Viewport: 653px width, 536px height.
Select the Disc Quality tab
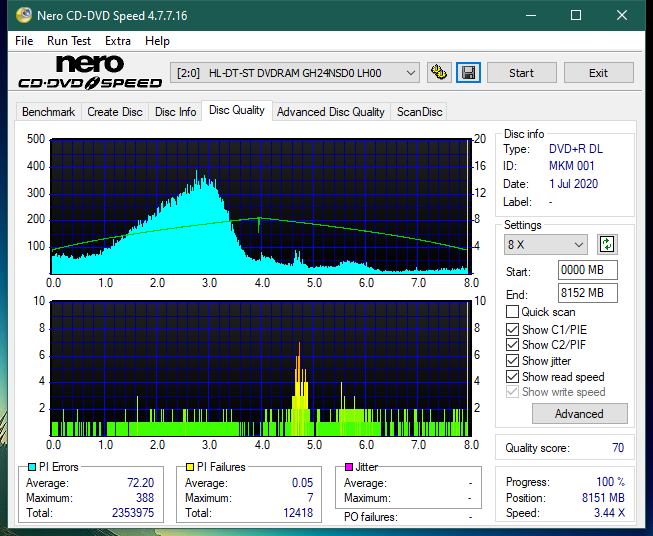pyautogui.click(x=237, y=110)
